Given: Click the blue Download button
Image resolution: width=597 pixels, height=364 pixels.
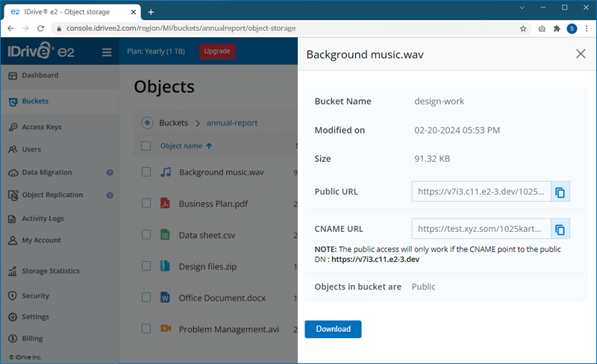Looking at the screenshot, I should pyautogui.click(x=333, y=329).
